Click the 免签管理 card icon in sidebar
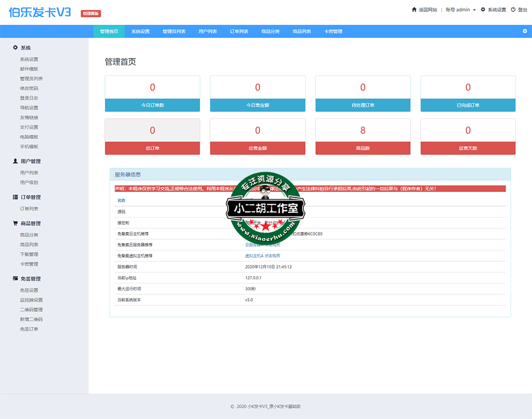 pyautogui.click(x=15, y=278)
